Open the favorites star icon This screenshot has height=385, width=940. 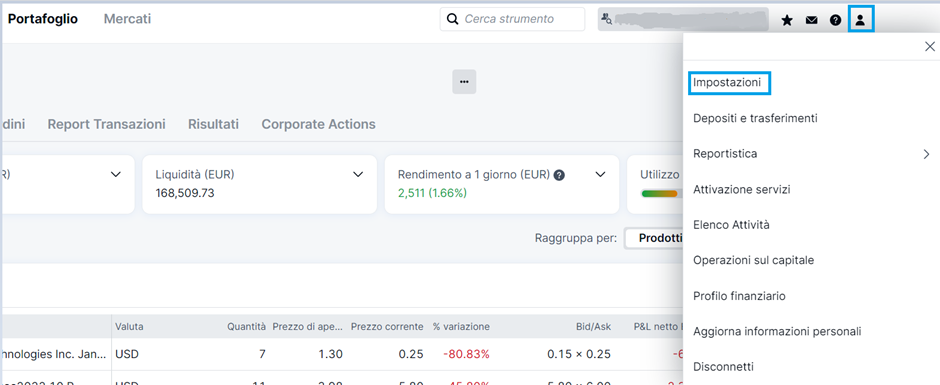coord(787,20)
